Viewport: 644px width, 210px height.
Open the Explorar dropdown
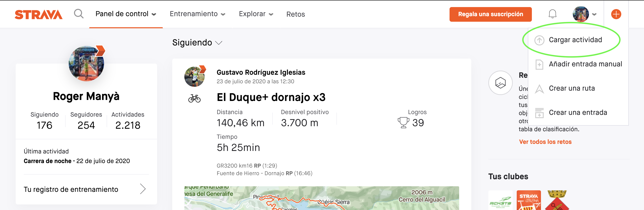[256, 14]
